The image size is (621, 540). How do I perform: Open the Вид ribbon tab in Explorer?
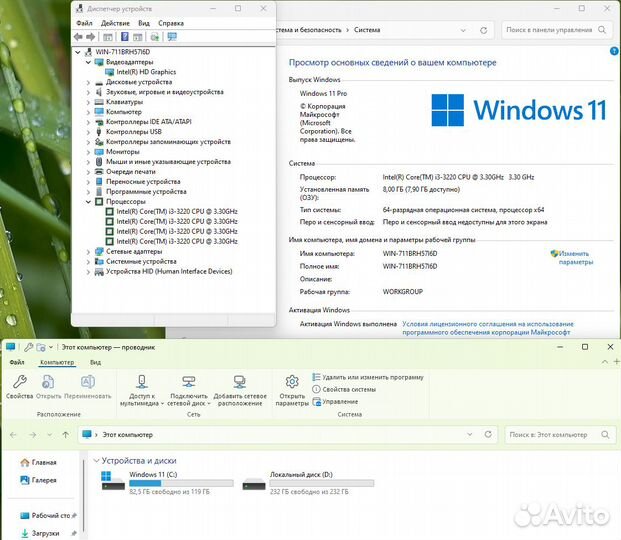click(x=95, y=362)
